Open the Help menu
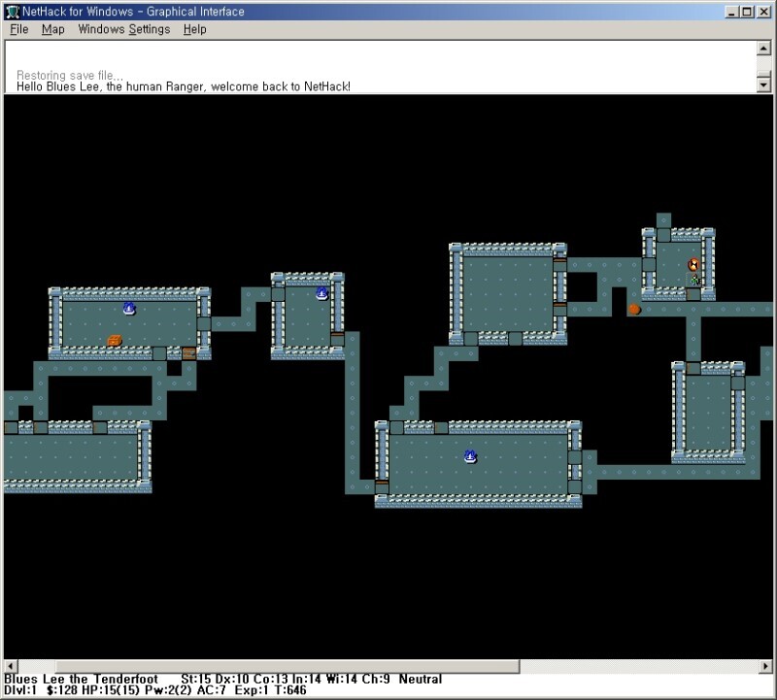This screenshot has height=700, width=777. point(195,29)
